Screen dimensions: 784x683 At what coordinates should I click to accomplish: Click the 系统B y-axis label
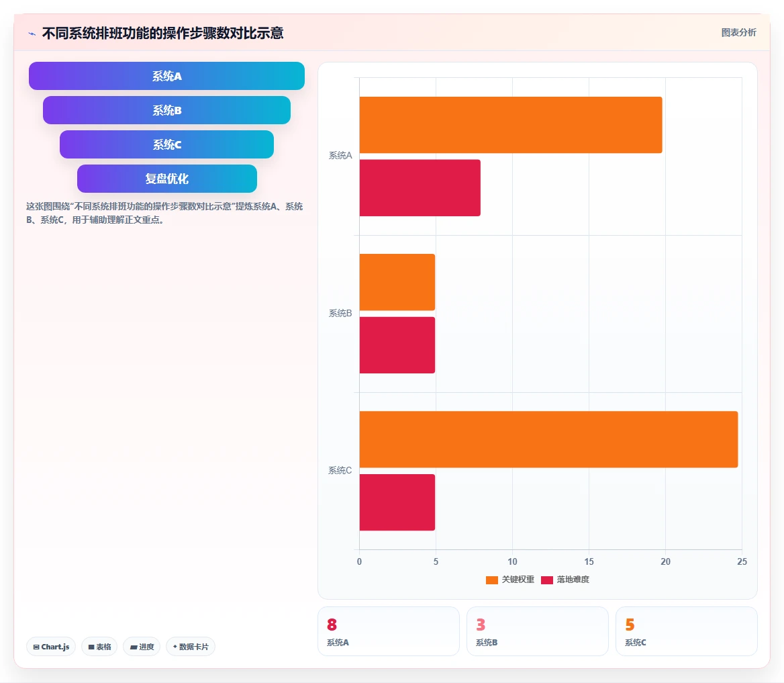(340, 313)
